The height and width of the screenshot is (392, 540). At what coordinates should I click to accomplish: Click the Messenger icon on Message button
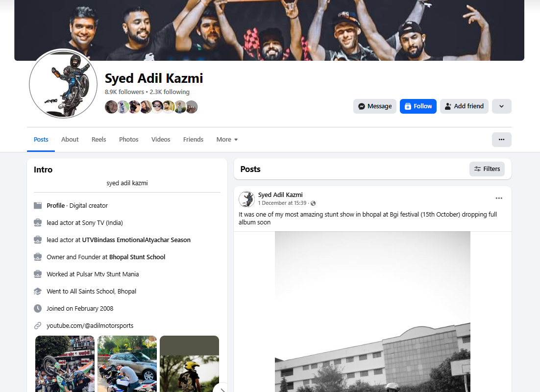(361, 106)
